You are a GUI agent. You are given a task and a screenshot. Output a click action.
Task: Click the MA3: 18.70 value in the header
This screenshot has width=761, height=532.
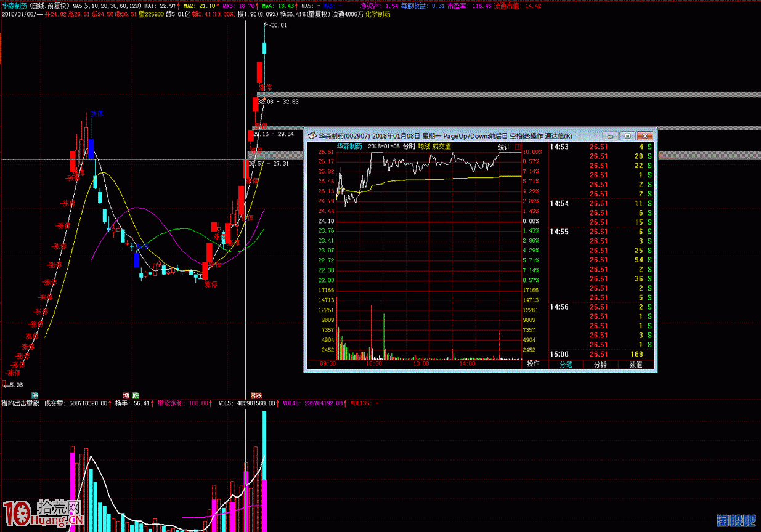[238, 6]
